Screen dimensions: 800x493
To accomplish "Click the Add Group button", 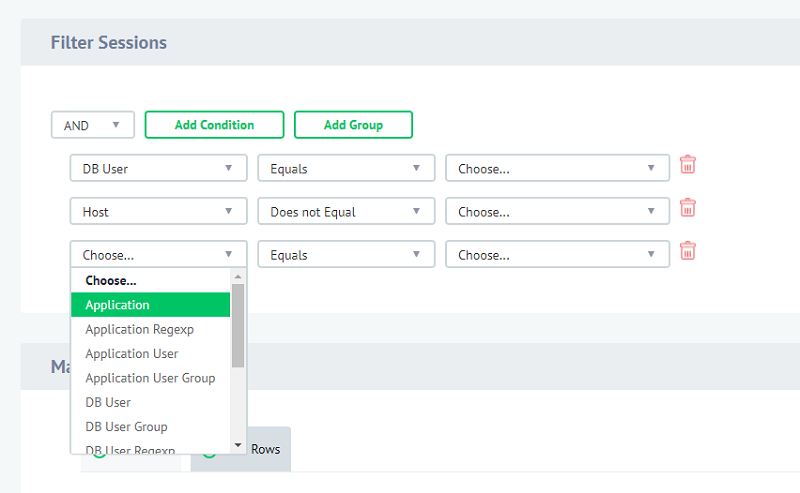I will [353, 125].
